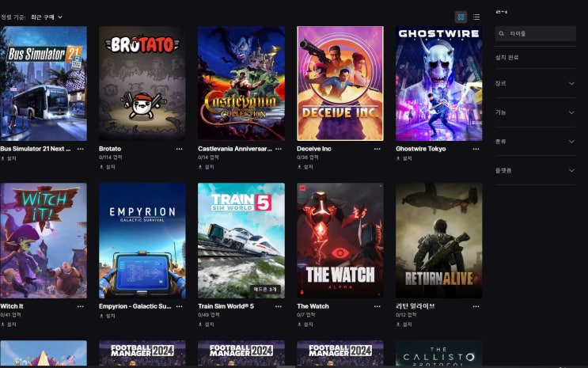Switch to list view layout

(x=476, y=17)
